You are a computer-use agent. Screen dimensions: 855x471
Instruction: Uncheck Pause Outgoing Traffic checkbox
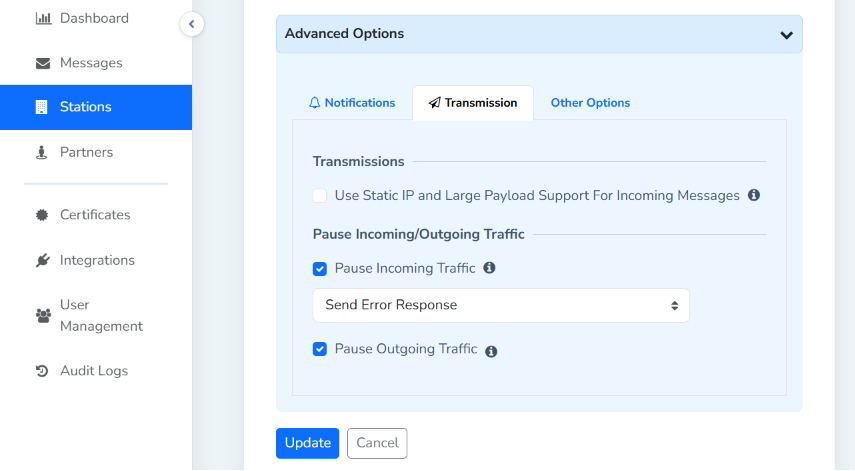coord(320,349)
